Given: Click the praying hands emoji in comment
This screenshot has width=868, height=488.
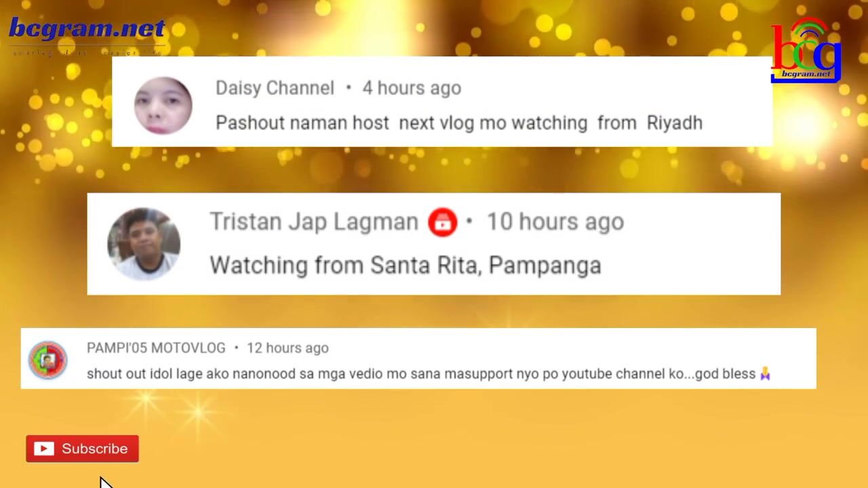Looking at the screenshot, I should [765, 373].
